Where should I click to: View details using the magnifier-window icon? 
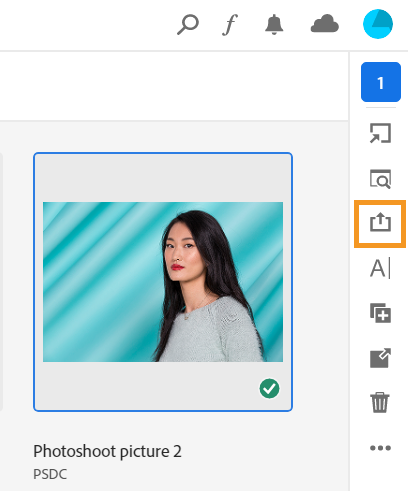(x=380, y=179)
